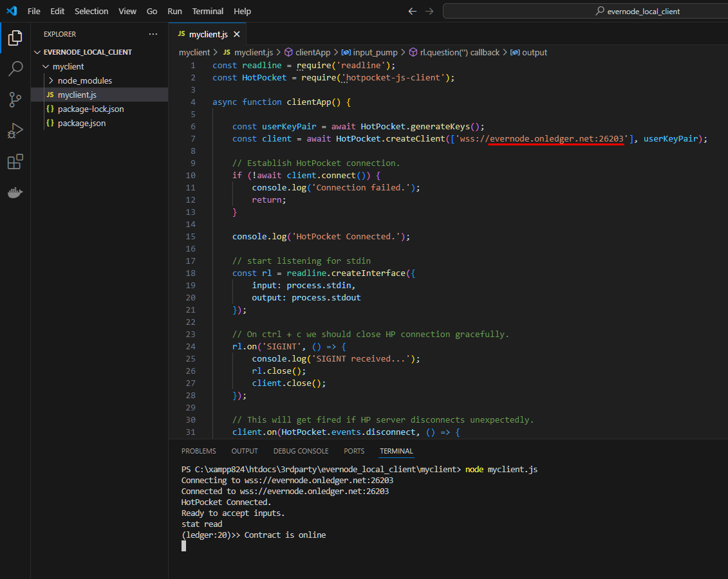Open the Explorer activity bar icon

pos(15,37)
